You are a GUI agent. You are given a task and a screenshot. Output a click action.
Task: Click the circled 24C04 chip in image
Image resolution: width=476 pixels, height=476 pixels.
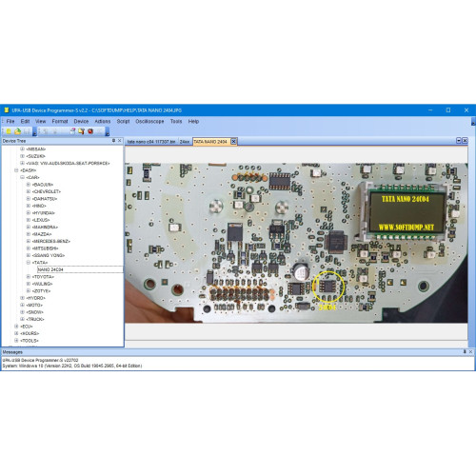(x=328, y=286)
